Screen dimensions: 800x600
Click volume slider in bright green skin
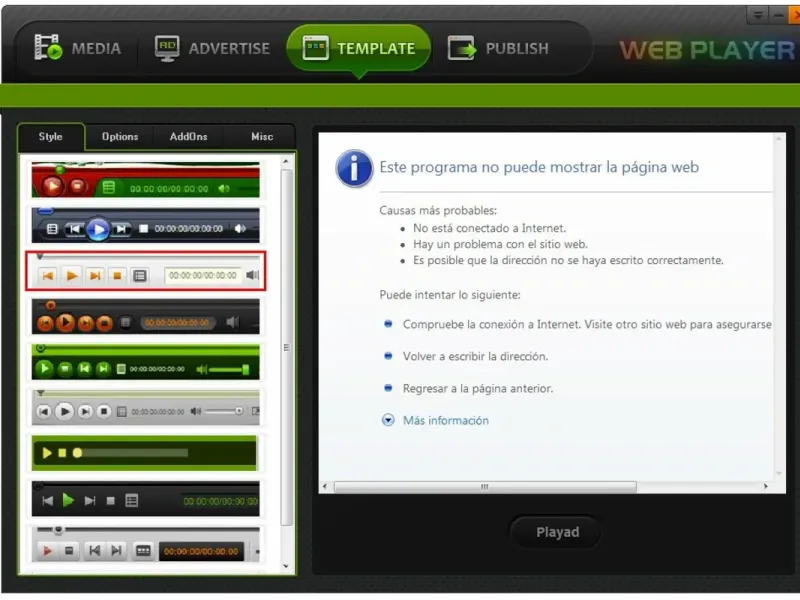229,369
